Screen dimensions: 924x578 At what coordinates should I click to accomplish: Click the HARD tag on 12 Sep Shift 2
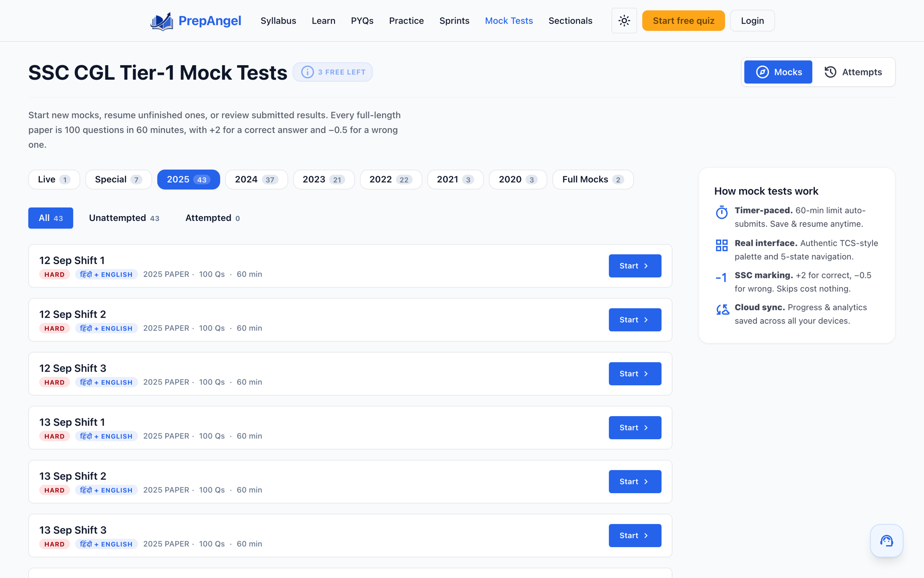coord(54,328)
